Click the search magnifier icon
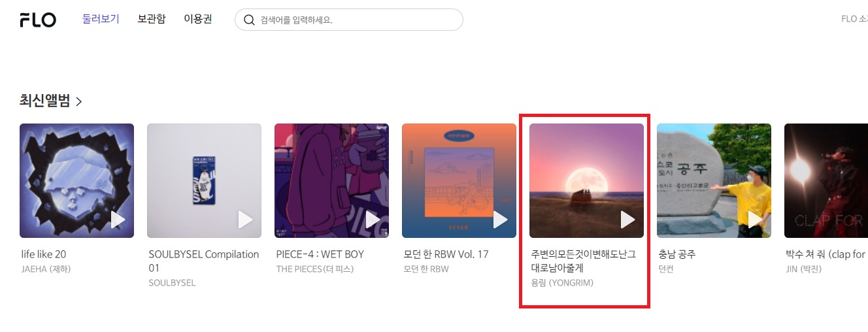868x332 pixels. click(249, 20)
